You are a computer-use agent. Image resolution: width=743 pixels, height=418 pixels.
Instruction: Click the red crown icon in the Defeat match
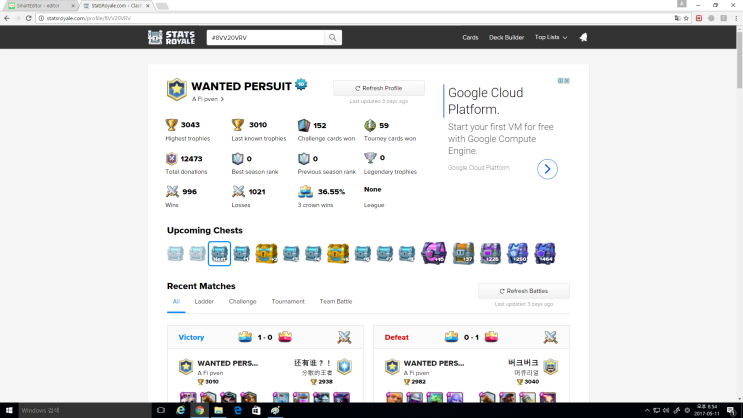491,337
